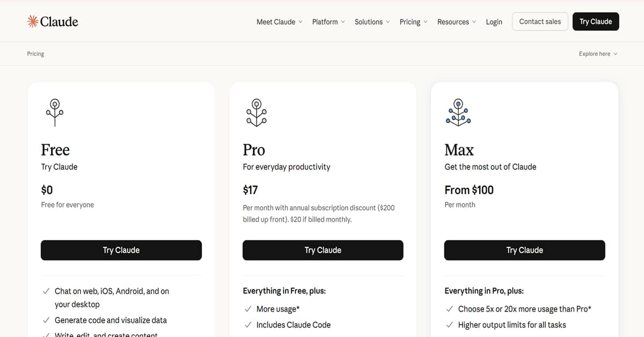Click Try Claude under the Max plan

[x=525, y=250]
